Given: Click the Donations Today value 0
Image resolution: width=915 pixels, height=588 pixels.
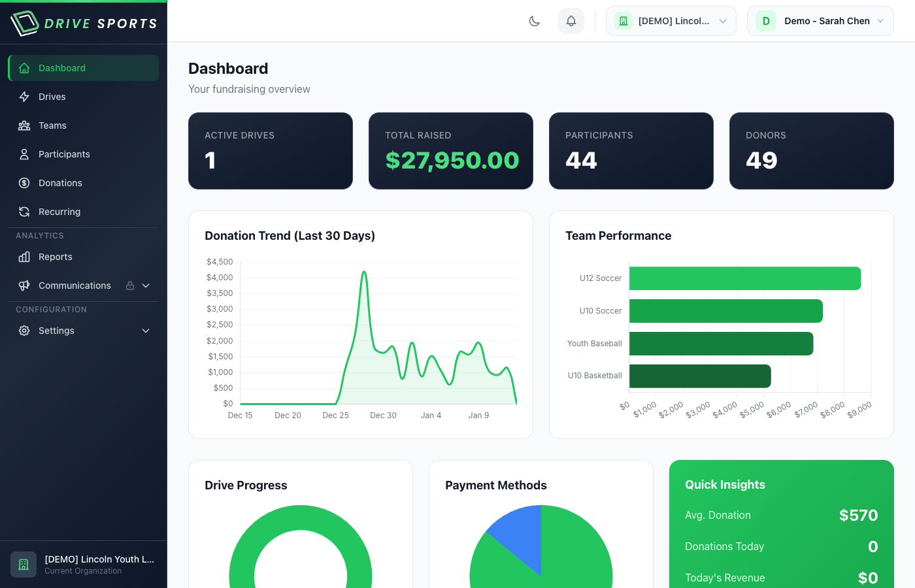Looking at the screenshot, I should pos(873,547).
